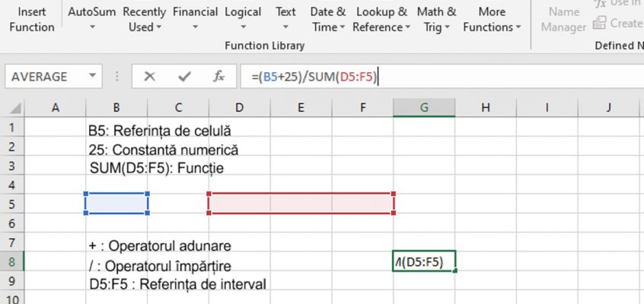Confirm the formula with the checkmark icon
Viewport: 644px width, 304px height.
pyautogui.click(x=184, y=76)
